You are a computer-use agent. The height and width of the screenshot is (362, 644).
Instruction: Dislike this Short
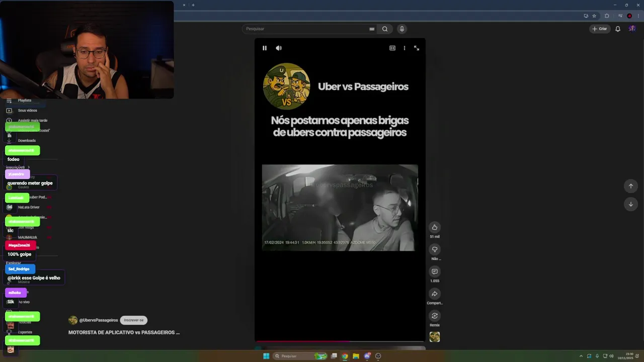point(435,249)
